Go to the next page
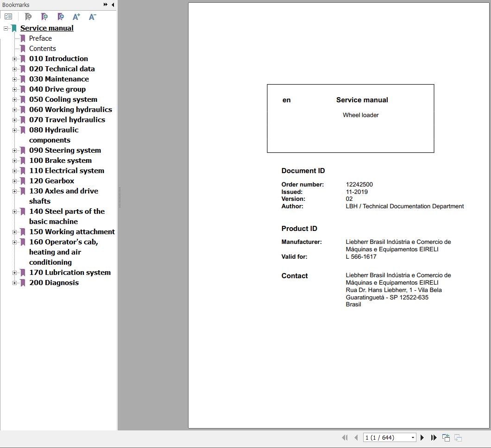The image size is (491, 448). pyautogui.click(x=422, y=437)
